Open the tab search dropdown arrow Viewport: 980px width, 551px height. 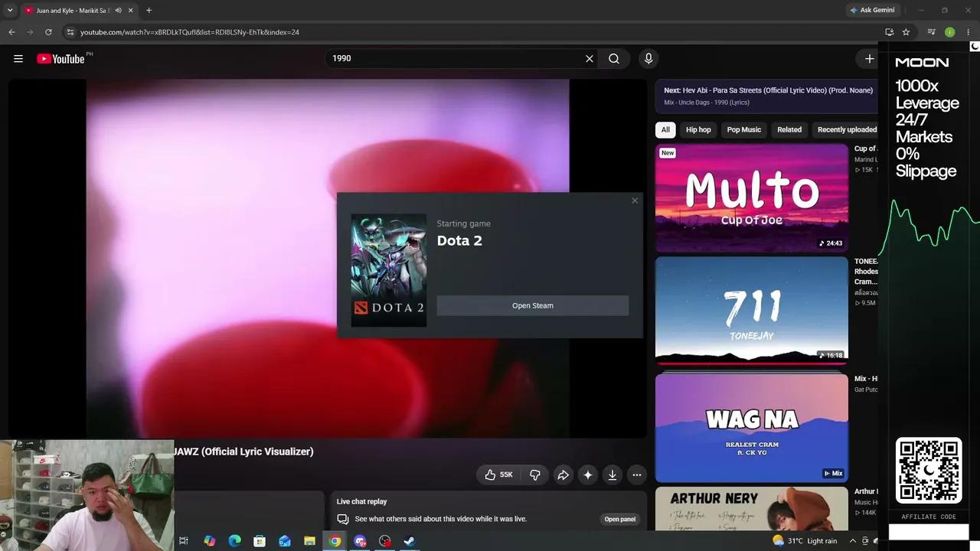click(x=10, y=10)
